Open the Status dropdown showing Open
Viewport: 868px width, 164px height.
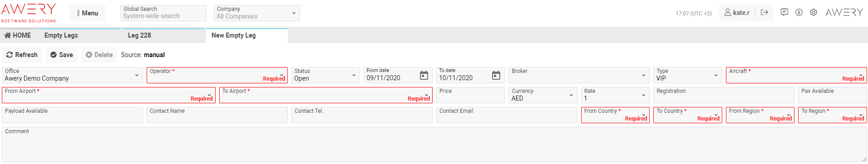[325, 75]
